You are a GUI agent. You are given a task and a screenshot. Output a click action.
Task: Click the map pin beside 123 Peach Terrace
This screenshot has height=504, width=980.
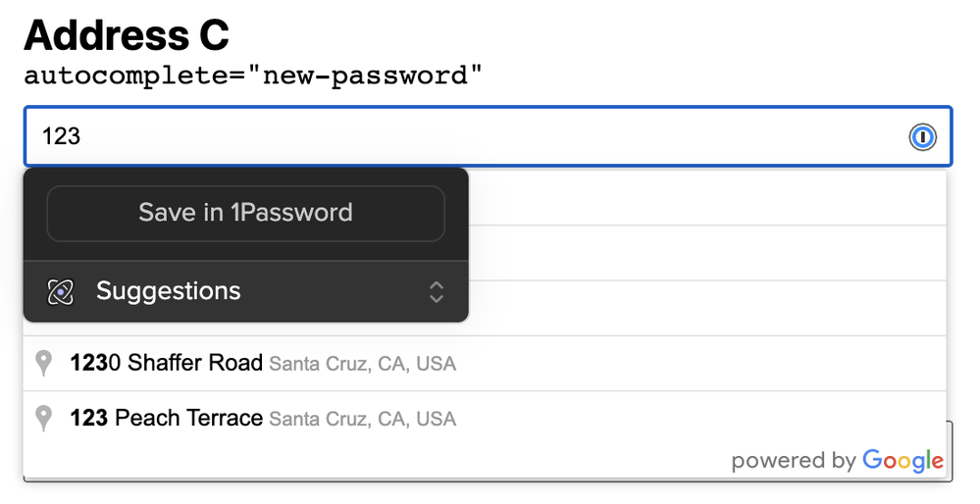43,419
